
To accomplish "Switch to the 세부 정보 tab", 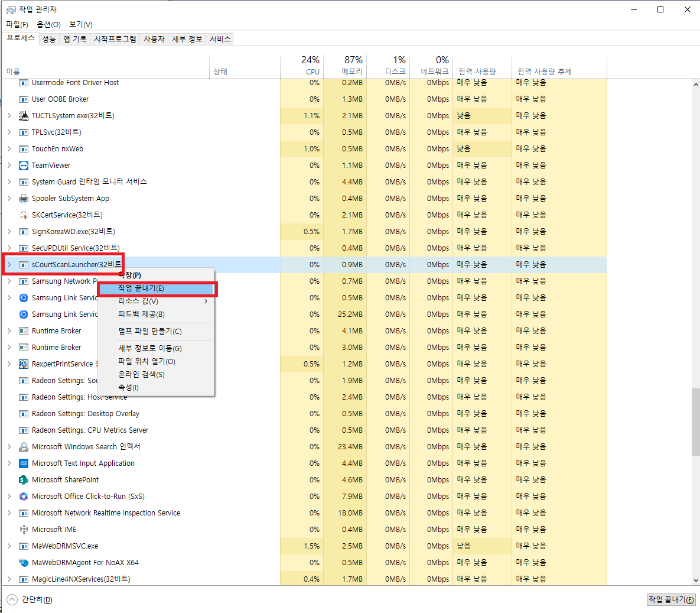I will (187, 40).
